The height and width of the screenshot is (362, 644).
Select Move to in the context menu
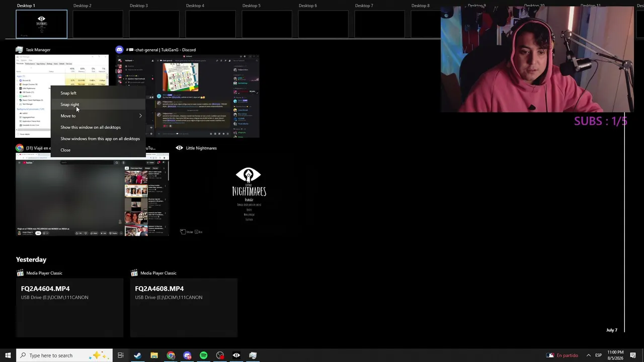[98, 116]
